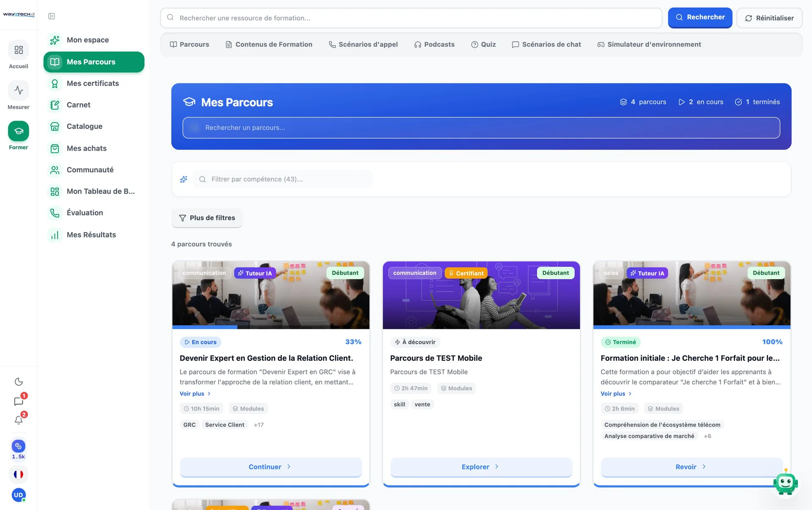Click the Service Client skill tag
Viewport: 812px width, 510px height.
click(225, 425)
